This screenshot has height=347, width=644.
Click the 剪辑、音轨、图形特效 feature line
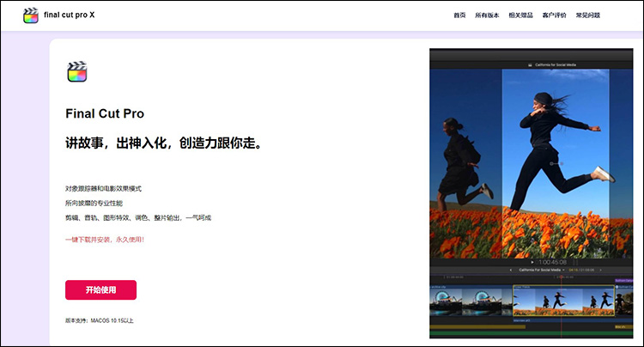138,217
